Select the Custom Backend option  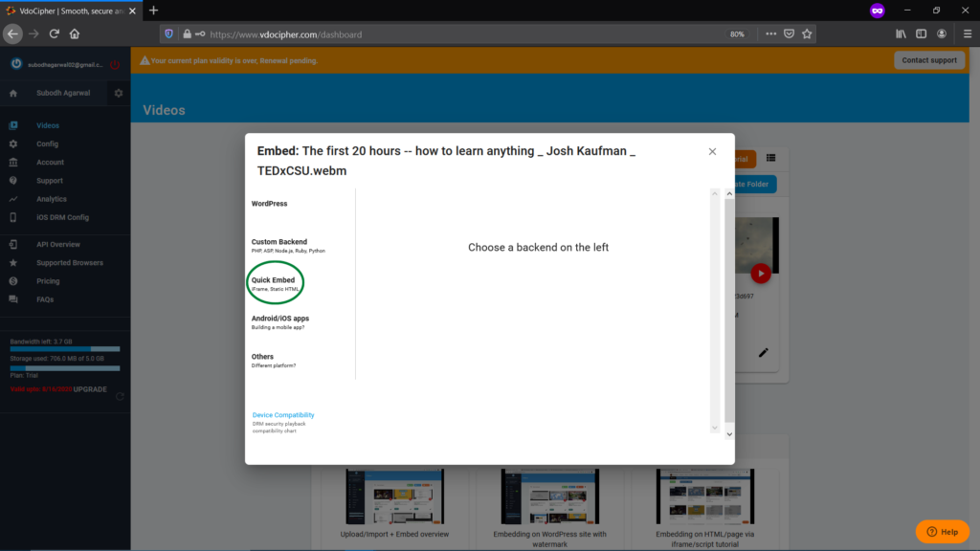click(x=288, y=246)
